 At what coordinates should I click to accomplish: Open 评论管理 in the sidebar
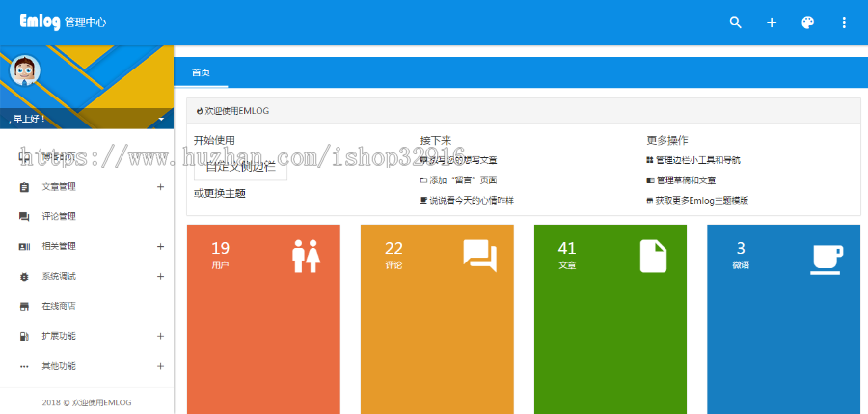coord(58,216)
